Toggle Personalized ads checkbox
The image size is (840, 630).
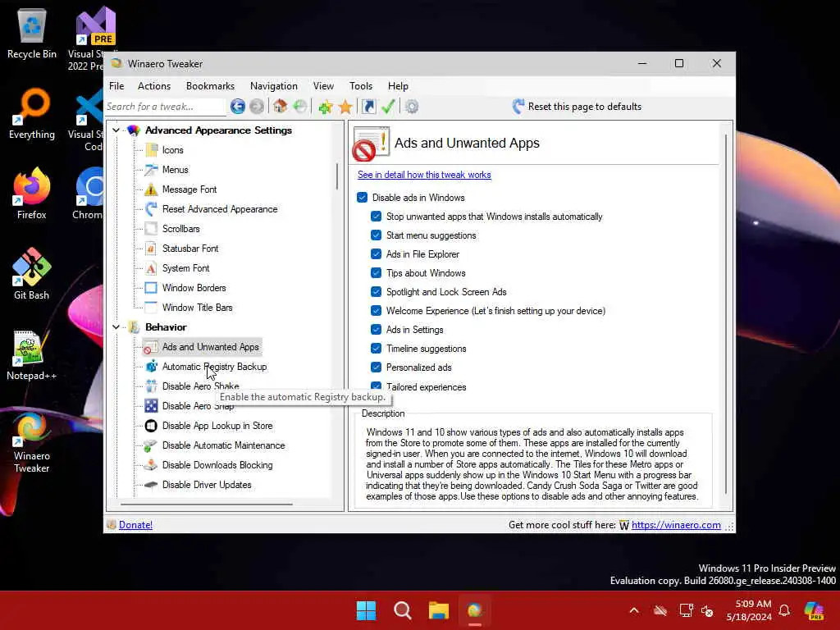click(376, 367)
